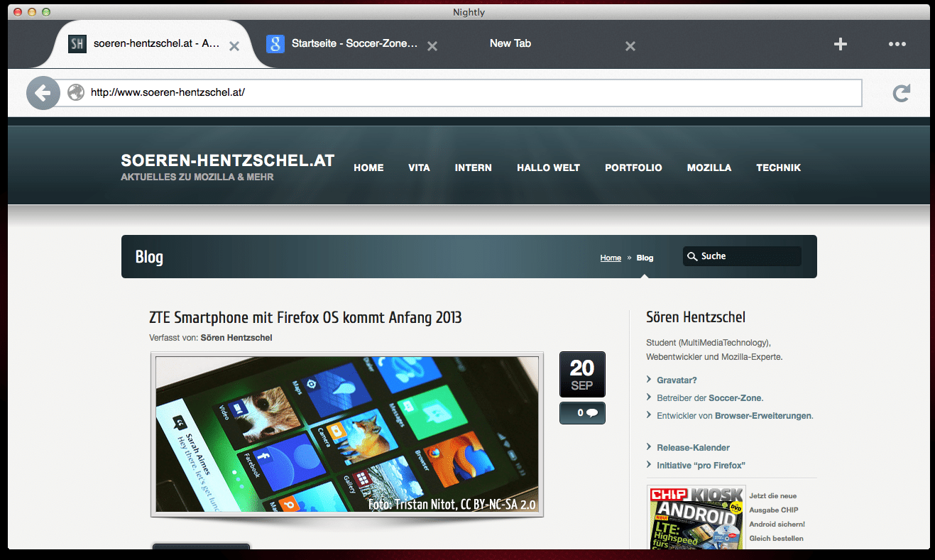The height and width of the screenshot is (560, 935).
Task: Open the TECHNIK navigation item
Action: click(x=779, y=168)
